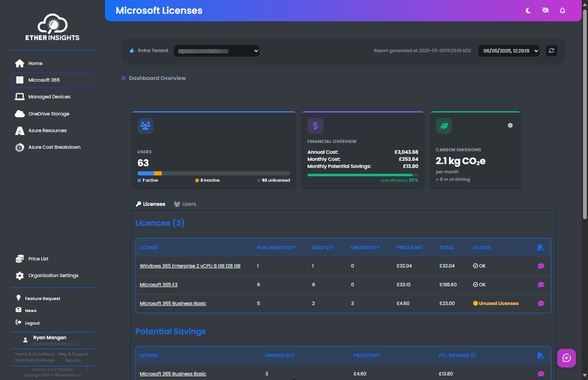Sort by Status column header
This screenshot has width=588, height=380.
pos(482,247)
